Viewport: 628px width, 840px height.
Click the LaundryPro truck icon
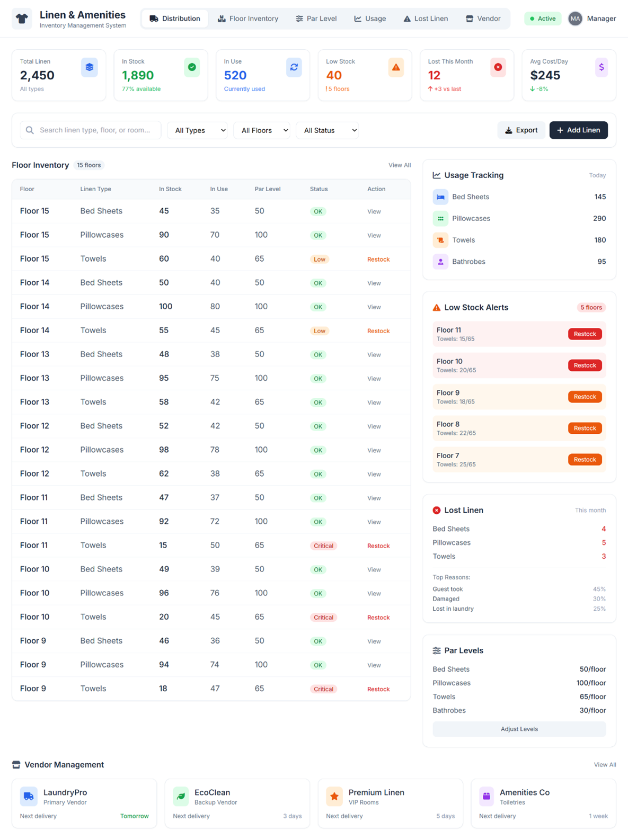click(29, 796)
